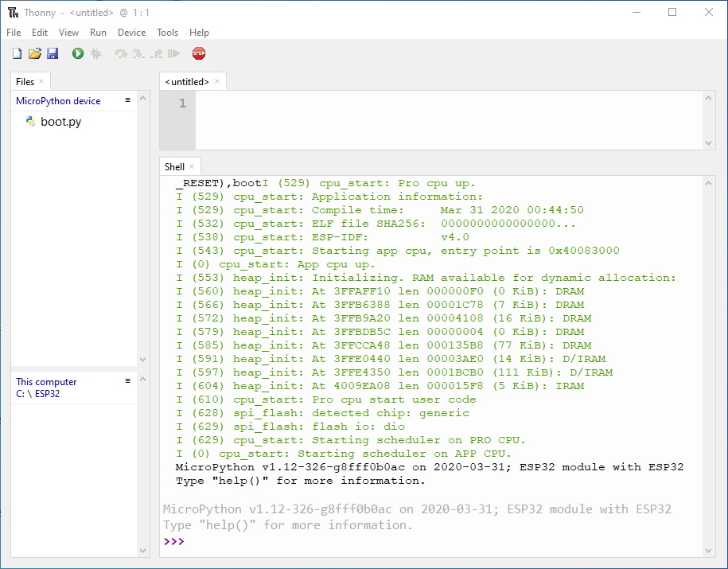Screen dimensions: 728x569
Task: Select the <untitled> editor tab
Action: tap(187, 82)
